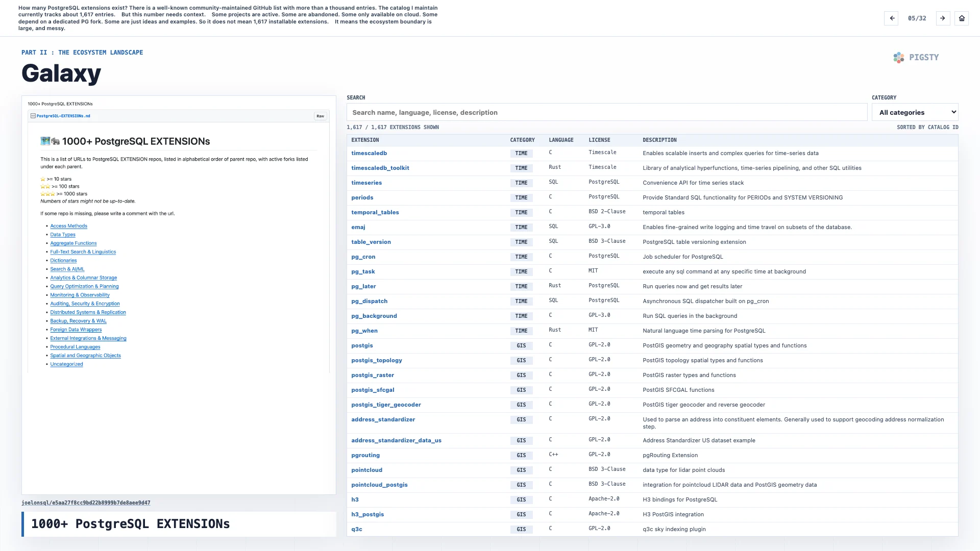Open the Category dropdown showing All categories

915,112
